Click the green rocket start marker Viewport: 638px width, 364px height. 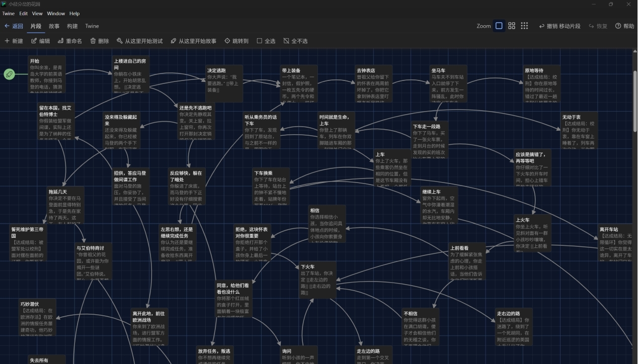pyautogui.click(x=9, y=74)
